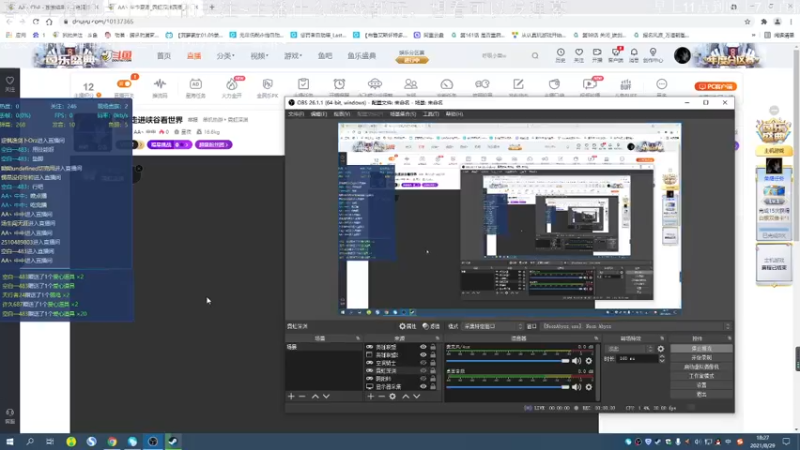Screen dimensions: 800x450
Task: Open the AD task icon in streamer toolbar
Action: (x=195, y=85)
